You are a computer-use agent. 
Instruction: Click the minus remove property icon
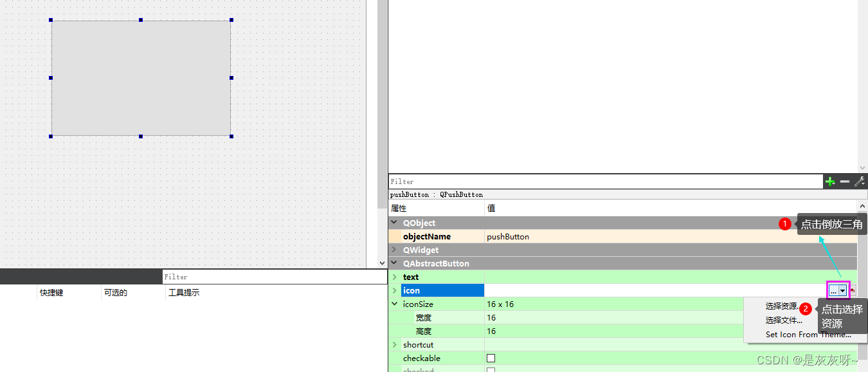(x=845, y=182)
